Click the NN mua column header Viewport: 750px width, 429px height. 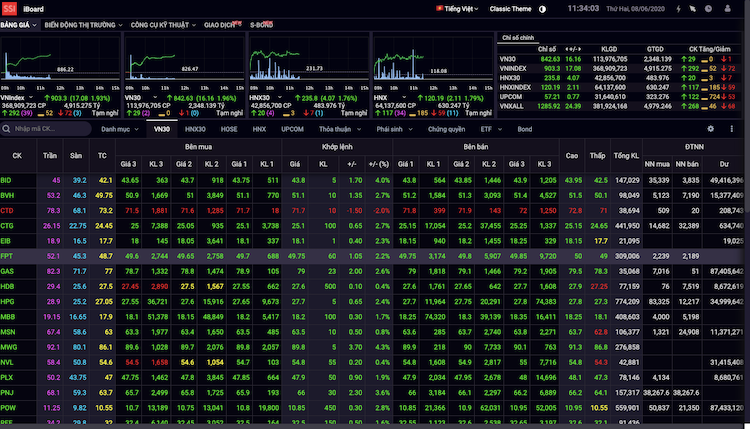pos(657,164)
